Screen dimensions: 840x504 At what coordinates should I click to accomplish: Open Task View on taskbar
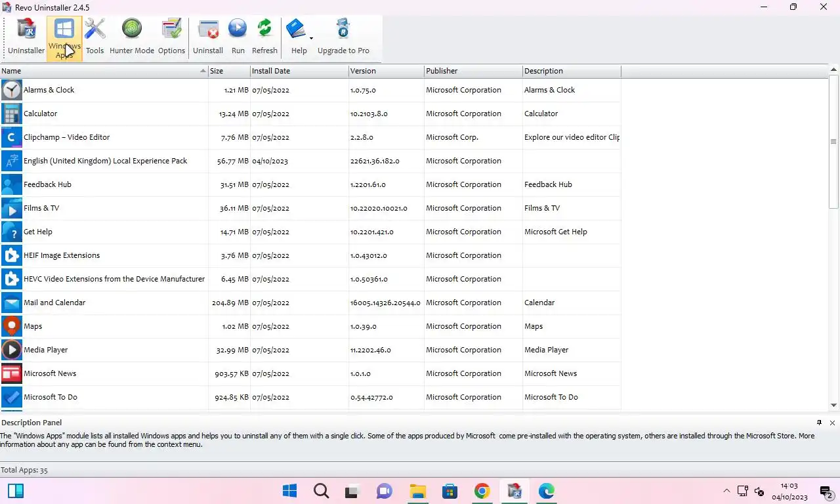click(x=352, y=491)
